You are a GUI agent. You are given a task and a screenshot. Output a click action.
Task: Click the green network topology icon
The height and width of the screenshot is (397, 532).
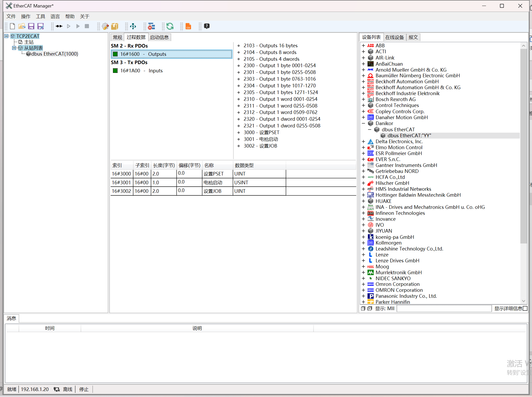pos(133,26)
